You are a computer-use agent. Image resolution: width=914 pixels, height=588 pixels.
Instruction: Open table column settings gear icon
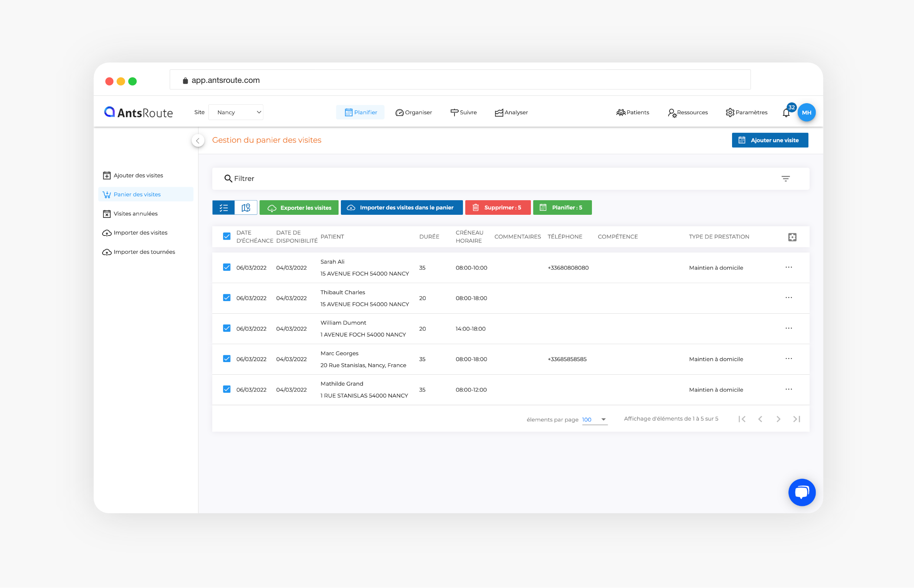point(792,237)
